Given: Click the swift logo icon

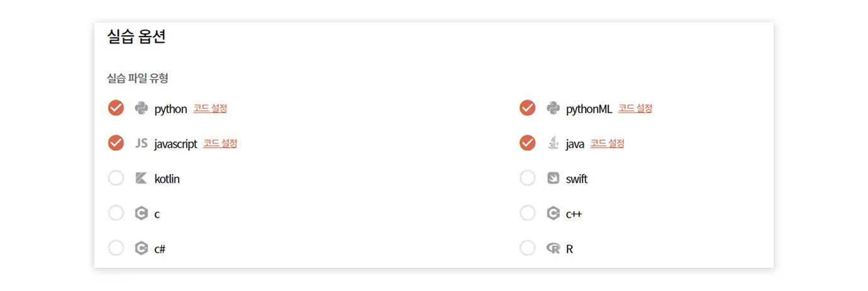Looking at the screenshot, I should [x=553, y=178].
